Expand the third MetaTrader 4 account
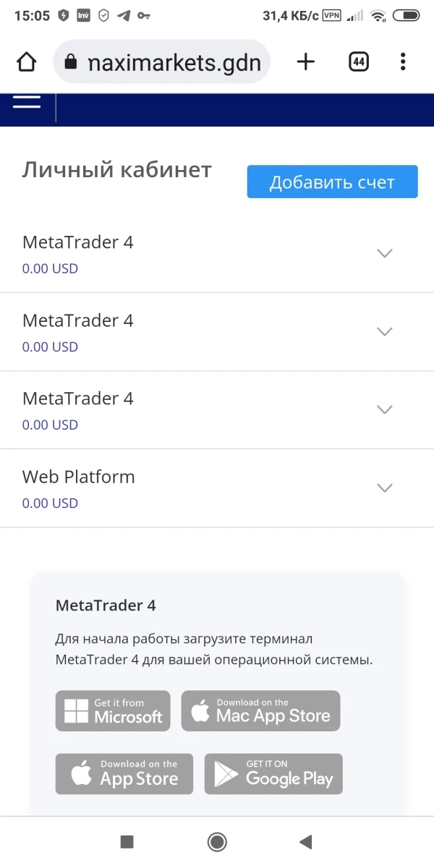 tap(385, 409)
